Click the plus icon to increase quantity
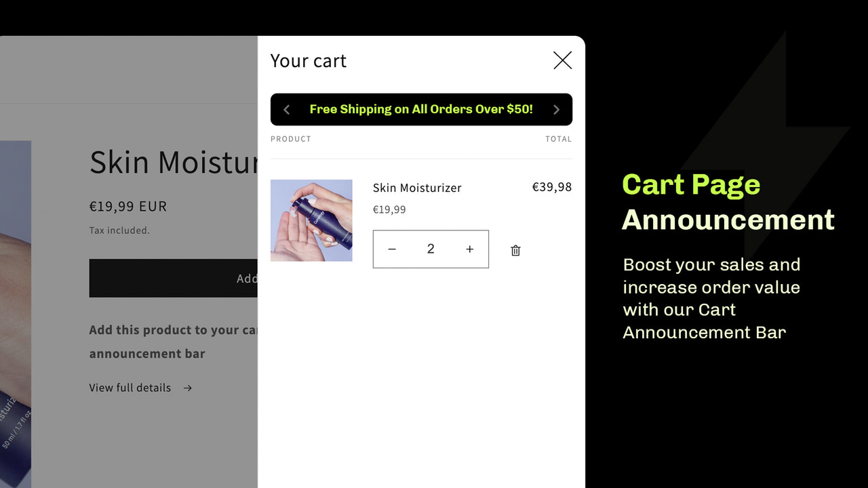The width and height of the screenshot is (868, 488). (x=469, y=249)
